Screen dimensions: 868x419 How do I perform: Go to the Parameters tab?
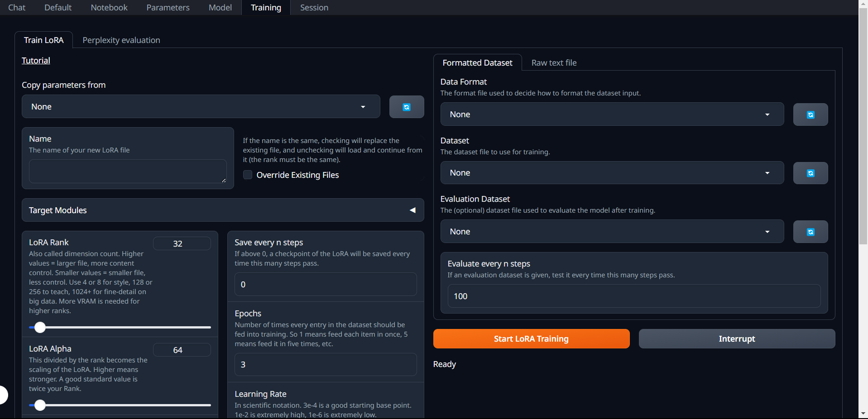[168, 8]
